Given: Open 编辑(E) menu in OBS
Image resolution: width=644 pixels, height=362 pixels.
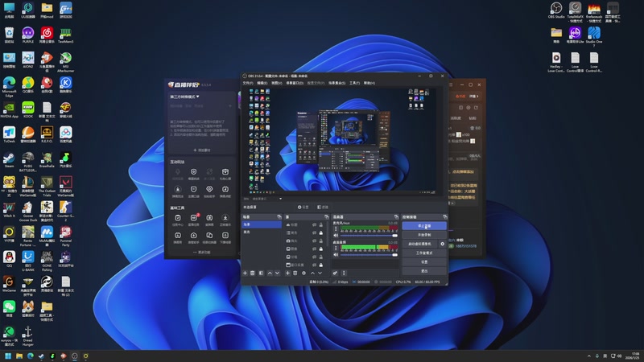Looking at the screenshot, I should click(x=262, y=83).
